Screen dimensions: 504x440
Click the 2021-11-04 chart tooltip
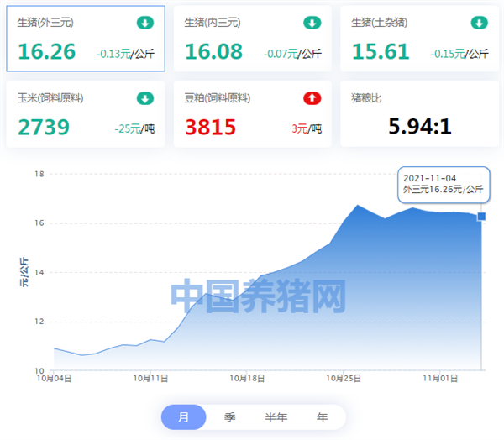tap(444, 185)
